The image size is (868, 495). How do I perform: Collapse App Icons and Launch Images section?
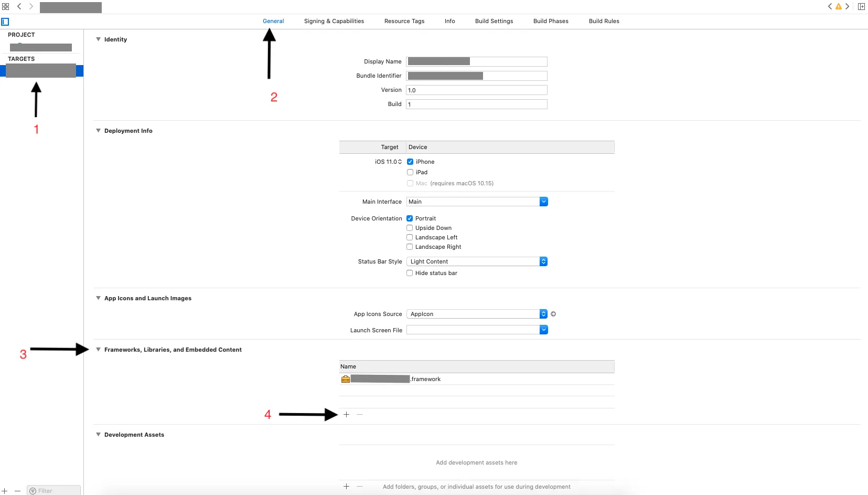98,298
